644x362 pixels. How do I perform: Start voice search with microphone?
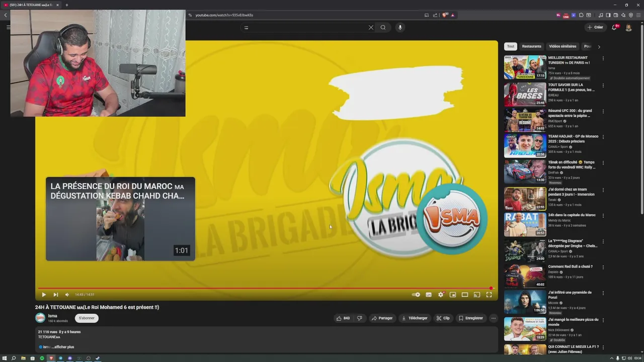tap(400, 28)
